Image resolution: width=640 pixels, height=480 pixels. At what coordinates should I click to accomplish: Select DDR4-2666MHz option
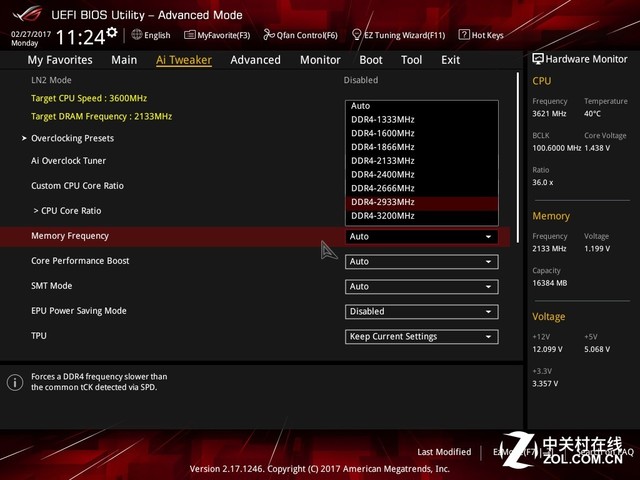[422, 189]
